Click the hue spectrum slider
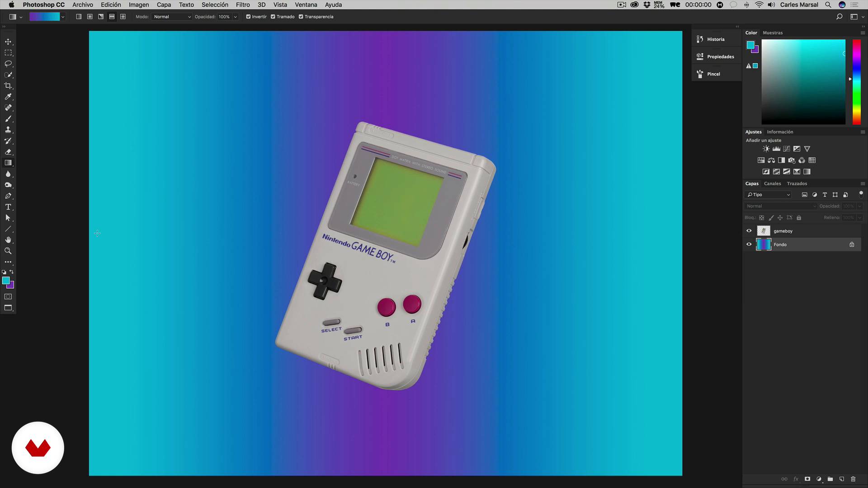 856,82
